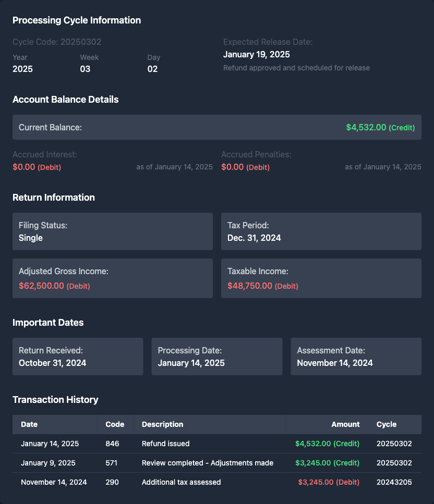Click cycle number 20243205 in the table
Screen dimensions: 434x504
pos(394,482)
